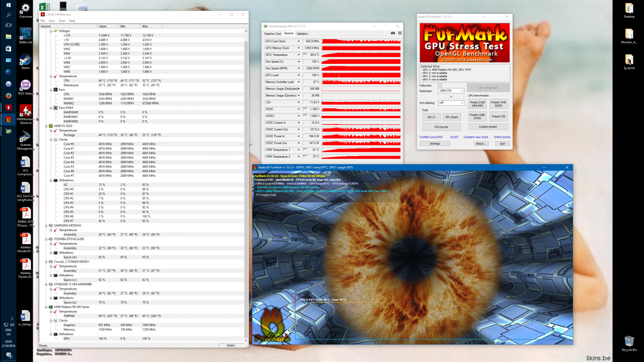Open Online scores link

[x=502, y=137]
